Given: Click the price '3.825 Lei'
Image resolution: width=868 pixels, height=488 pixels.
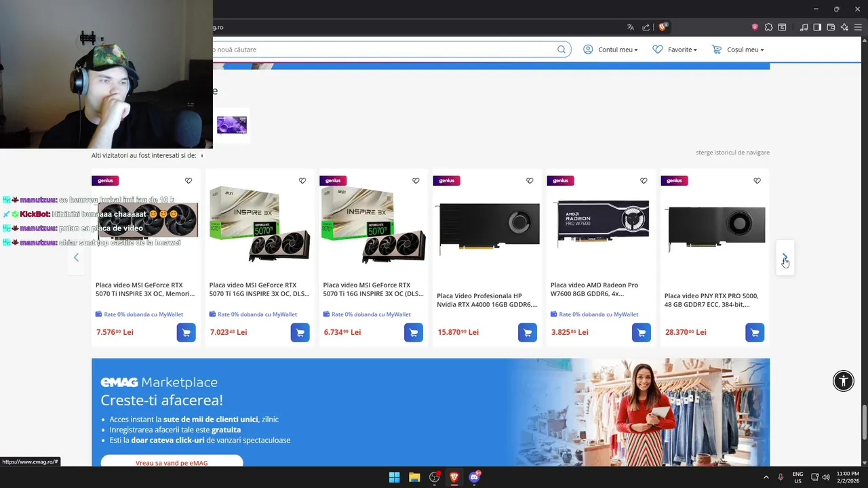Looking at the screenshot, I should (569, 332).
